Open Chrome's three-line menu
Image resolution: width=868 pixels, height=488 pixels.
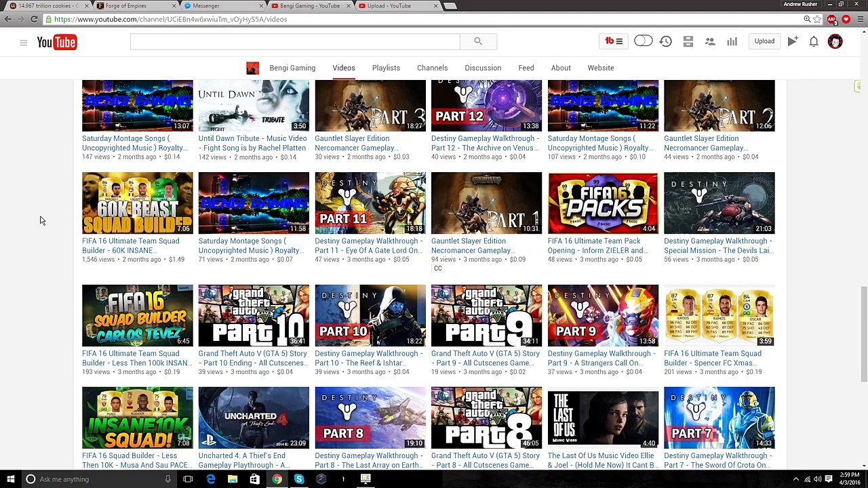(859, 19)
